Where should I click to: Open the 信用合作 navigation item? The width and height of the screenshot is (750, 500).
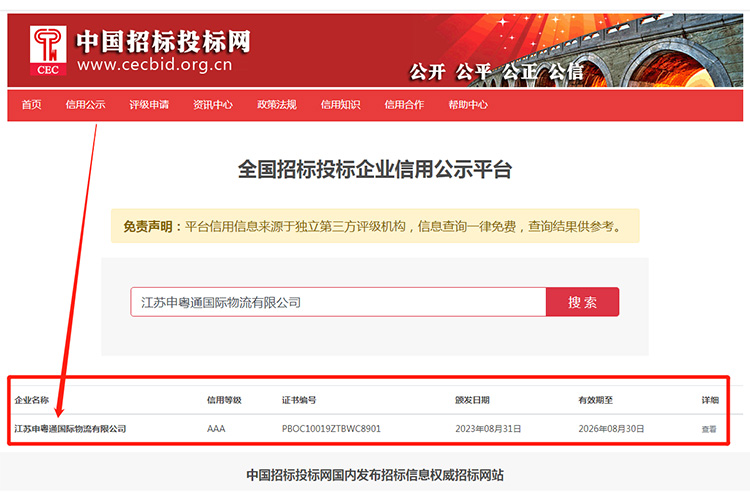click(404, 105)
